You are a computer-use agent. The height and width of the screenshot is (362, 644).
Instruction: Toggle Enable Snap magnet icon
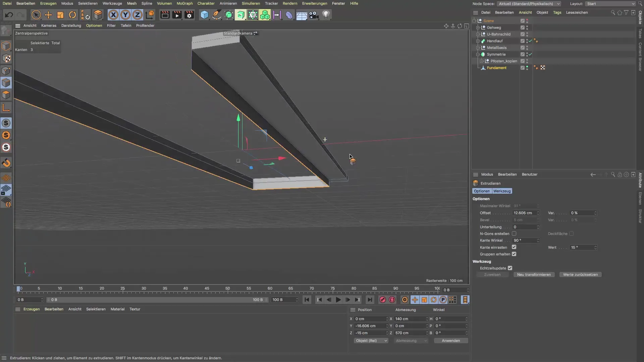click(x=6, y=163)
